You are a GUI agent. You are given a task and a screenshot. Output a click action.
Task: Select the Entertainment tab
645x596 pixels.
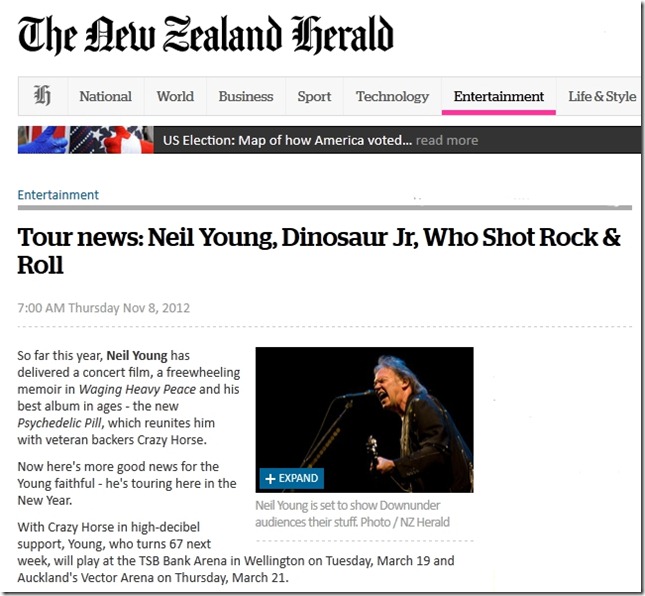(498, 97)
